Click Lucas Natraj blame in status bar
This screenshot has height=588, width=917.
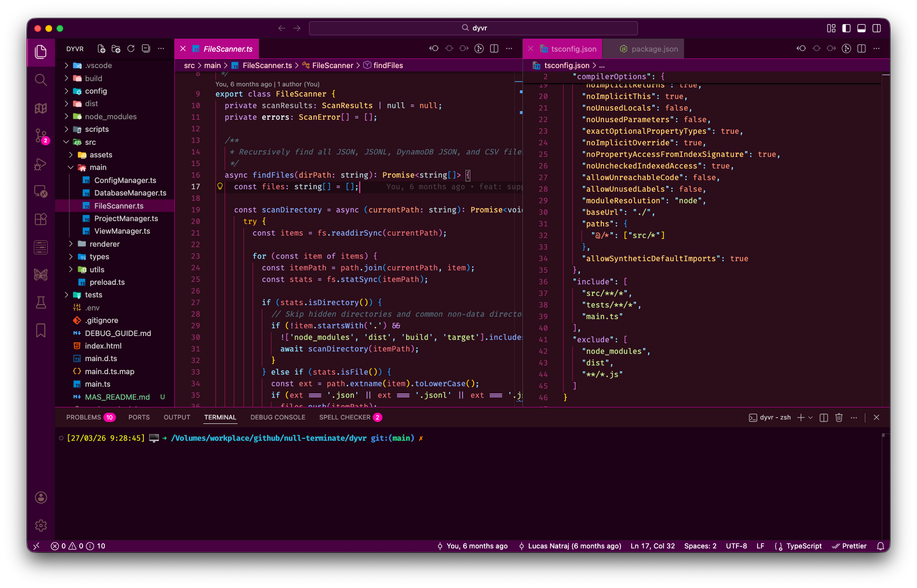[570, 546]
